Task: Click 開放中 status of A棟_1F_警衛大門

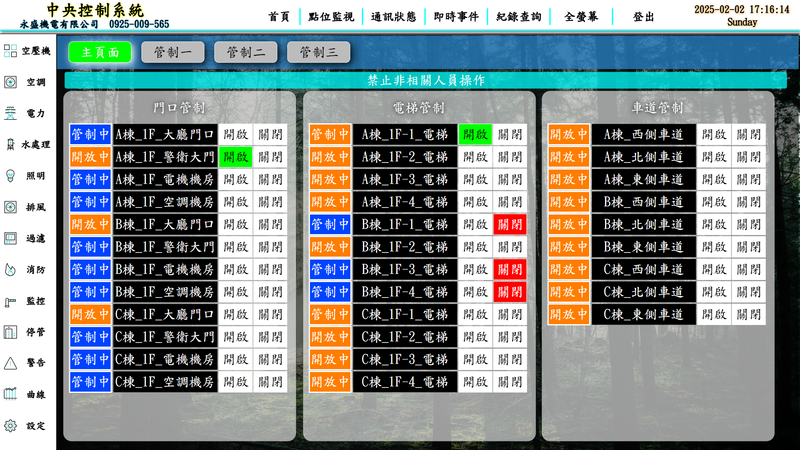Action: pos(90,157)
